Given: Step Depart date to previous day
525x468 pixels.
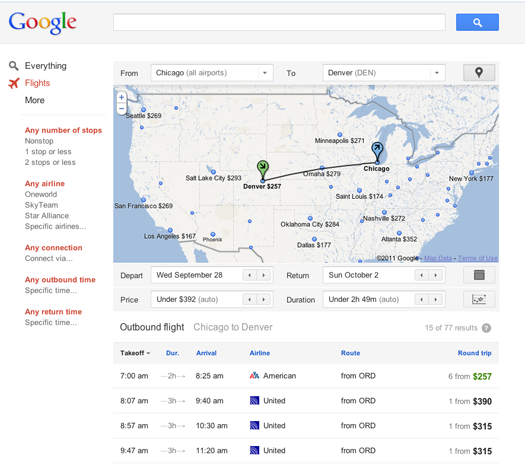Looking at the screenshot, I should pyautogui.click(x=249, y=275).
